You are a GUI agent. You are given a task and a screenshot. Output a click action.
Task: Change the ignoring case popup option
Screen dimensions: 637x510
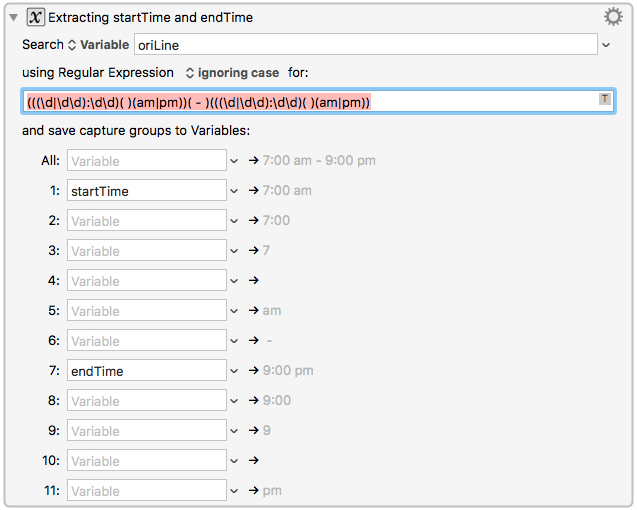coord(232,73)
